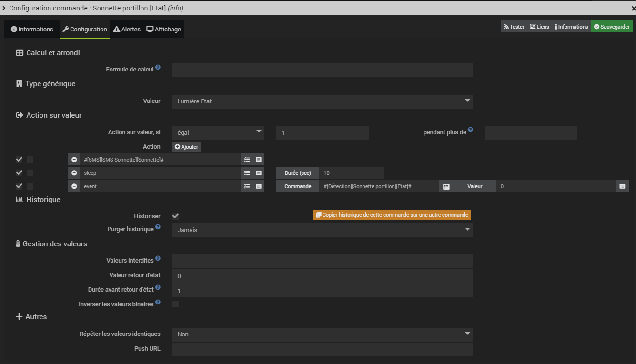Click the Push URL input field
Viewport: 636px width, 364px height.
[x=322, y=349]
